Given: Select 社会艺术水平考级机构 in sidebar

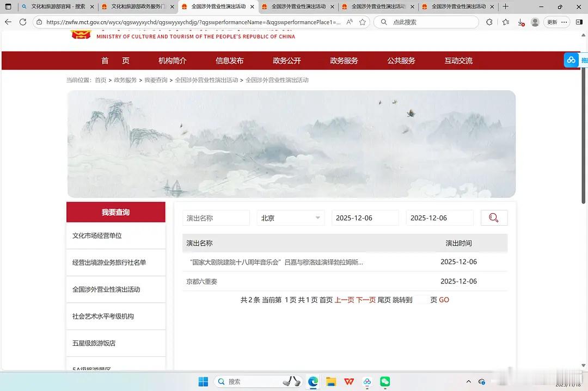Looking at the screenshot, I should click(x=116, y=316).
